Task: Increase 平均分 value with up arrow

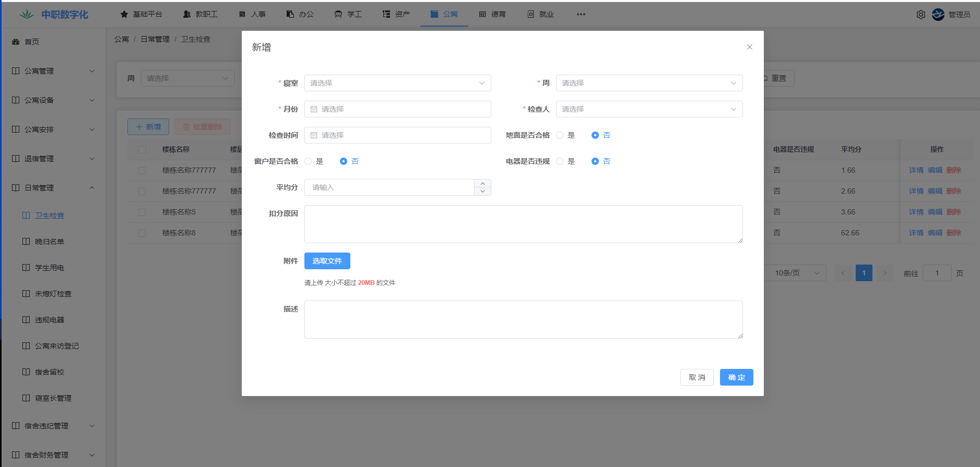Action: [x=482, y=183]
